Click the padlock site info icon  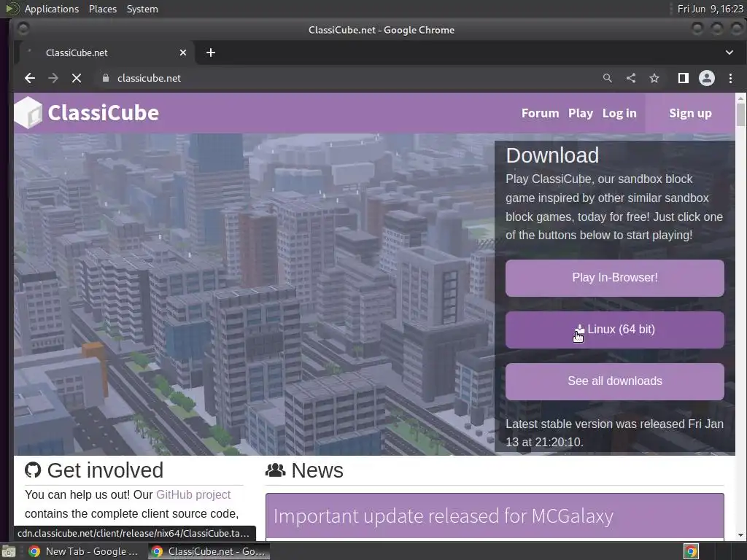(106, 78)
